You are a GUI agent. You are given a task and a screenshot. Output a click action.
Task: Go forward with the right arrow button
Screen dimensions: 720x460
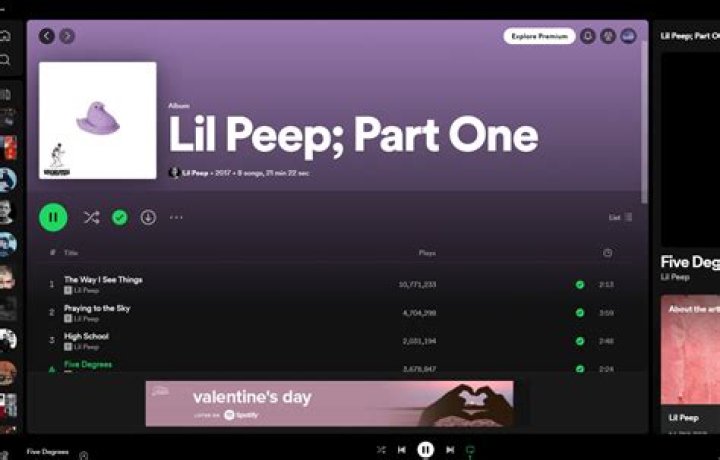click(x=67, y=36)
